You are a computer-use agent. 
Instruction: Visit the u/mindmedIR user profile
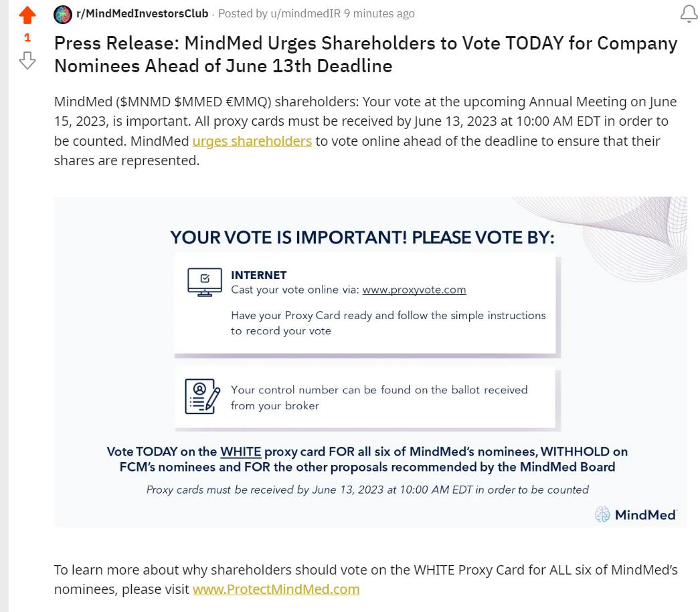coord(305,13)
